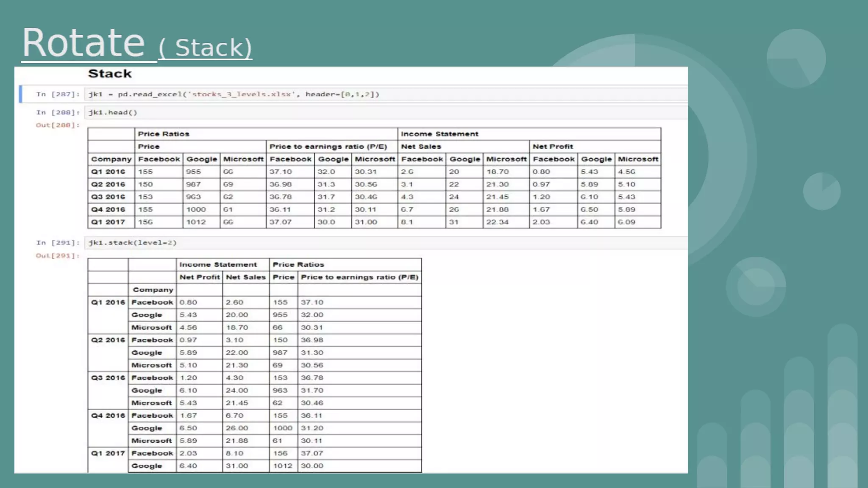The image size is (868, 488).
Task: Click the Out[291] output label
Action: (58, 256)
